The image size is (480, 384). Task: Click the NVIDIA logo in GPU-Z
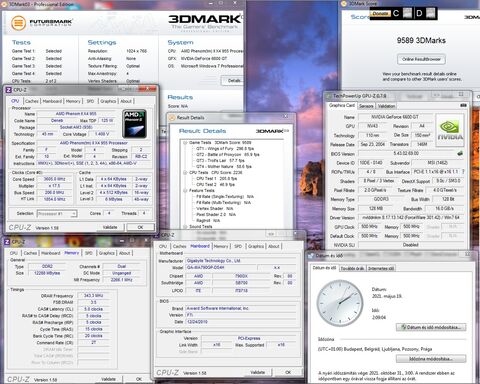pos(450,130)
